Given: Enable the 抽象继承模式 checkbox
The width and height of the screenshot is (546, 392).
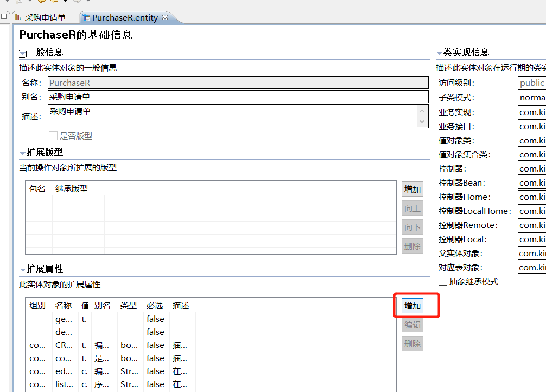Looking at the screenshot, I should point(442,281).
